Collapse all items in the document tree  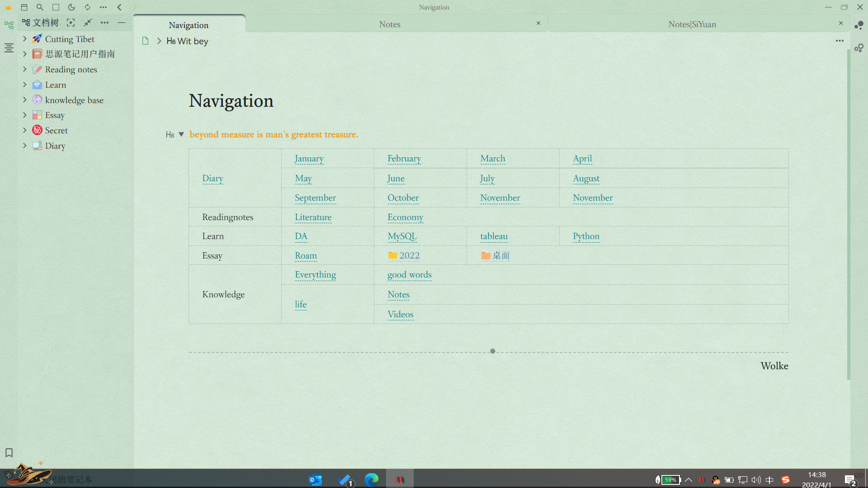click(88, 23)
